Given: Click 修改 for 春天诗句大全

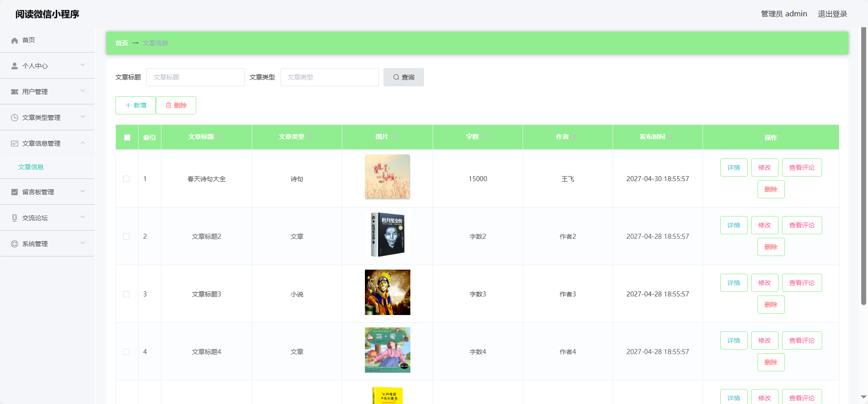Looking at the screenshot, I should pos(764,168).
